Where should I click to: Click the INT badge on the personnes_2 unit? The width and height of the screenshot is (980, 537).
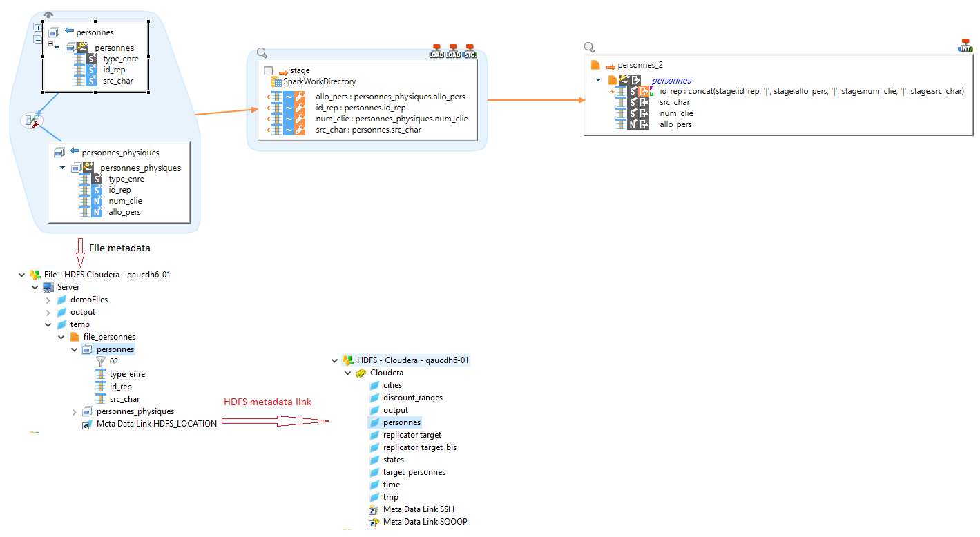click(x=965, y=45)
